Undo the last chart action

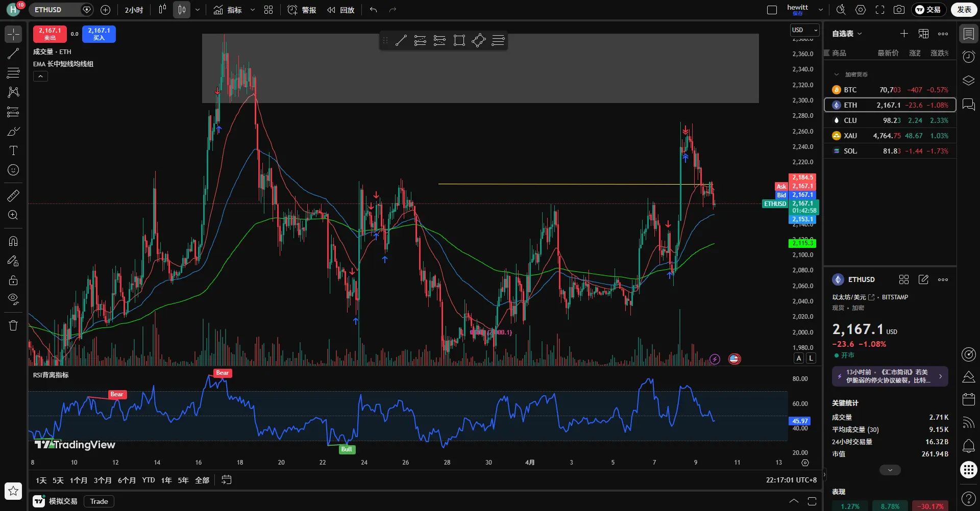374,10
